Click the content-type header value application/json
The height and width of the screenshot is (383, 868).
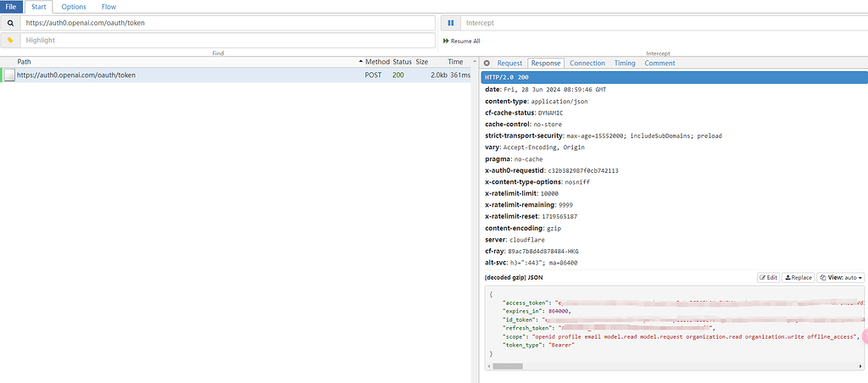coord(559,102)
